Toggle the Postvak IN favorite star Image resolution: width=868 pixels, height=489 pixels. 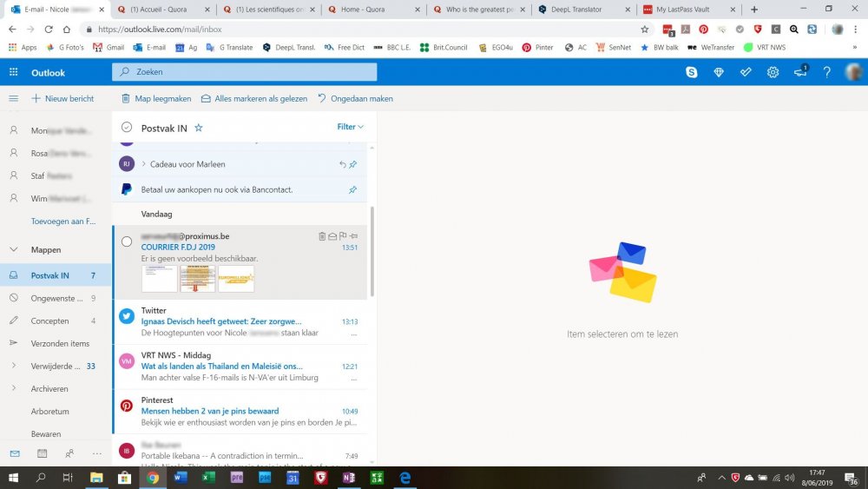[x=198, y=128]
